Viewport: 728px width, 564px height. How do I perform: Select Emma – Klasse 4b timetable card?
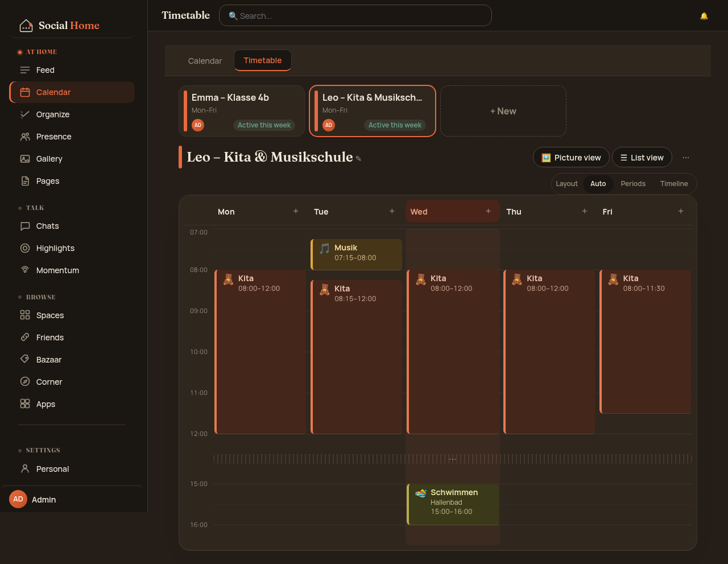[x=242, y=111]
